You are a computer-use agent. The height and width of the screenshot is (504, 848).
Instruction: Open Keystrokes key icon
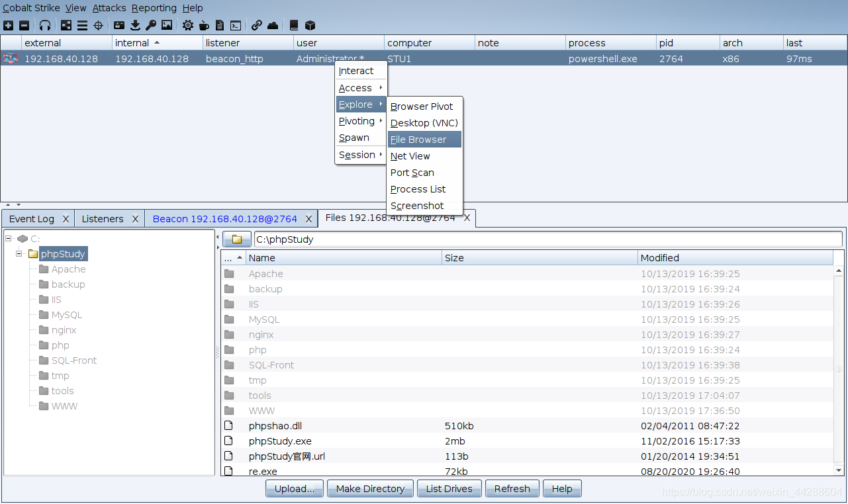click(x=151, y=26)
